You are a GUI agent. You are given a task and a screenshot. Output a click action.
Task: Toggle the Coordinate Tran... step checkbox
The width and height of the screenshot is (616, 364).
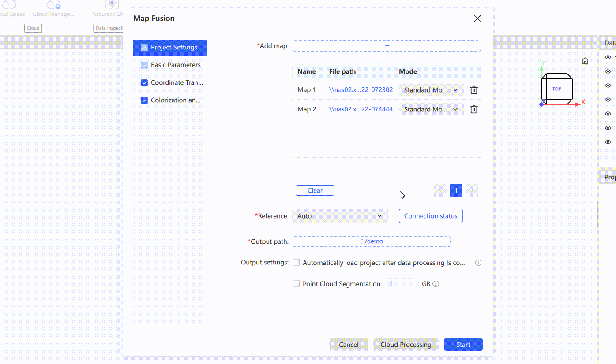click(x=144, y=83)
